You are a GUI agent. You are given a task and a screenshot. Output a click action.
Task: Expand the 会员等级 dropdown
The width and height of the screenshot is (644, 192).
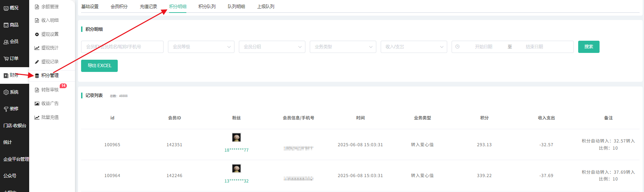coord(201,47)
